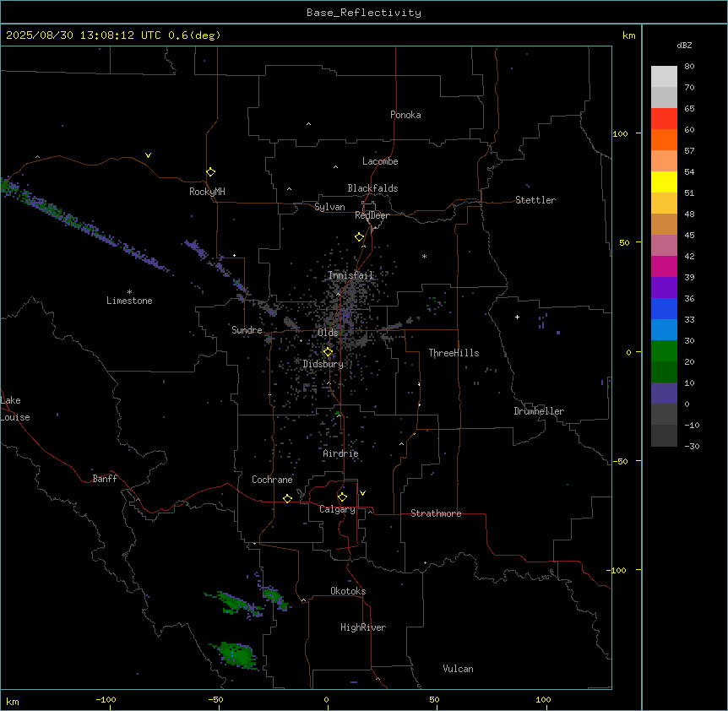Select the purple 36-39 dBZ legend swatch
This screenshot has width=728, height=711.
coord(664,288)
